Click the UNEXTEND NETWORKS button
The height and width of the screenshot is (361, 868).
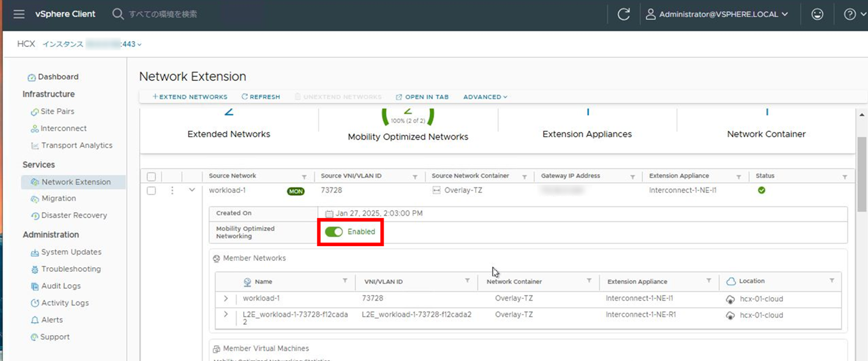[x=338, y=97]
